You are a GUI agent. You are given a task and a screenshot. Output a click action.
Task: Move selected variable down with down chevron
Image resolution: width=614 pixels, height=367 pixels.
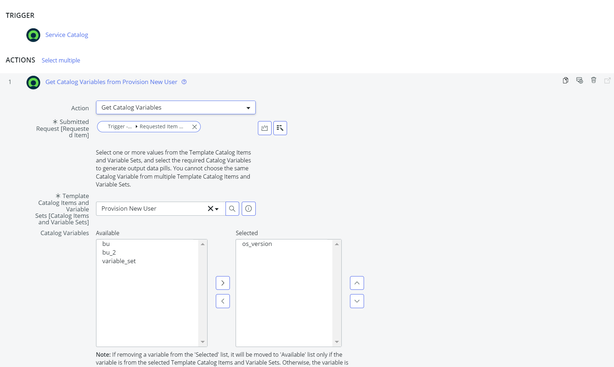357,301
